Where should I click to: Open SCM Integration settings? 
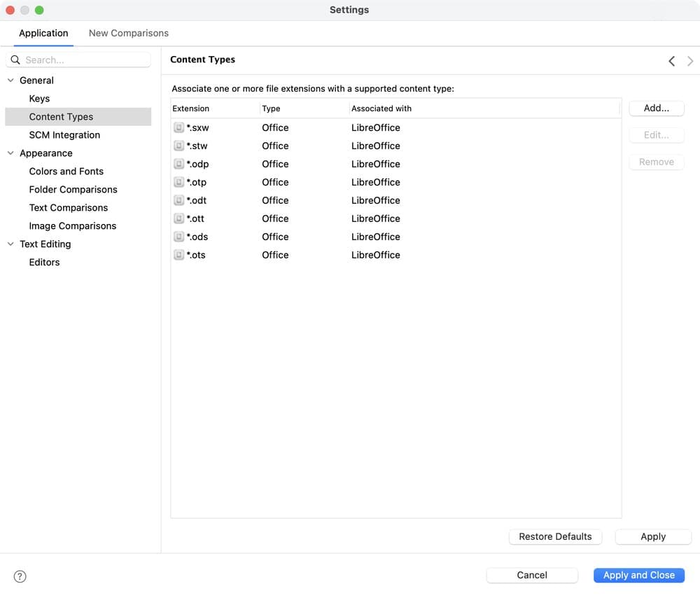tap(64, 135)
